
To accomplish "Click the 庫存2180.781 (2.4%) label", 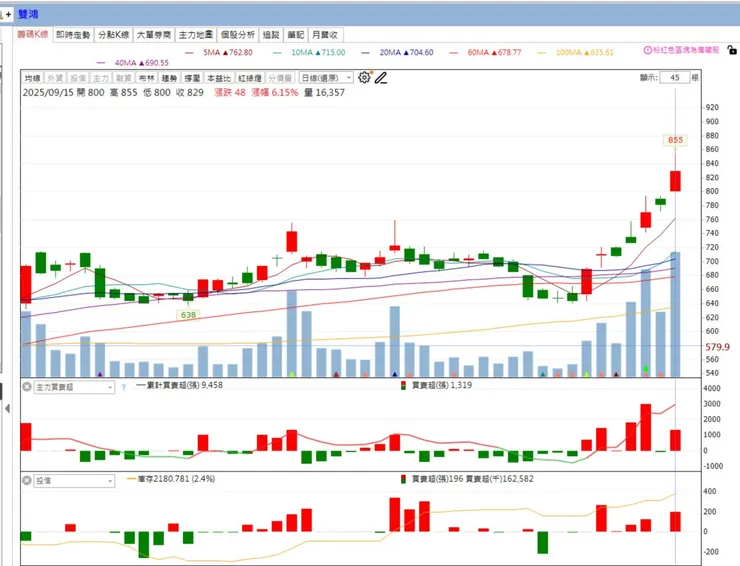I will (x=176, y=479).
